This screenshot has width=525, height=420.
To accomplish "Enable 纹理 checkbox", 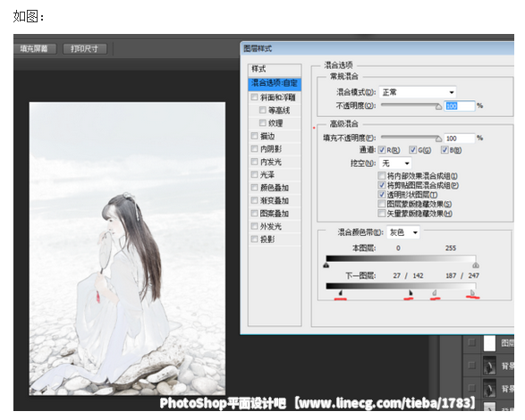I will tap(263, 123).
